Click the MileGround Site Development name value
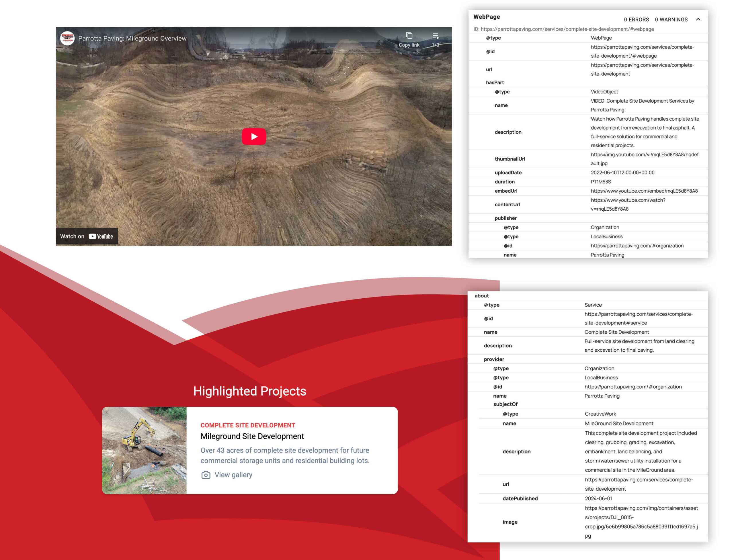The height and width of the screenshot is (560, 734). pos(619,424)
